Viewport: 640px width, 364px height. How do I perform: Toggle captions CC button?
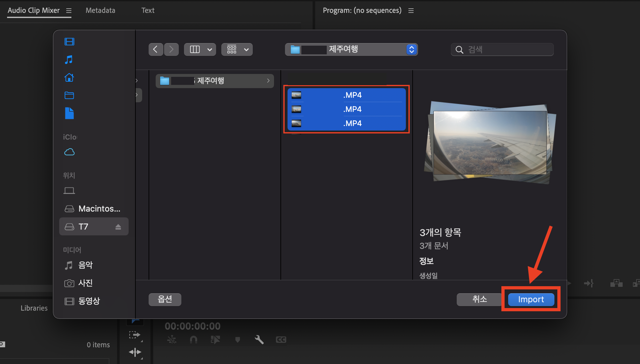281,340
